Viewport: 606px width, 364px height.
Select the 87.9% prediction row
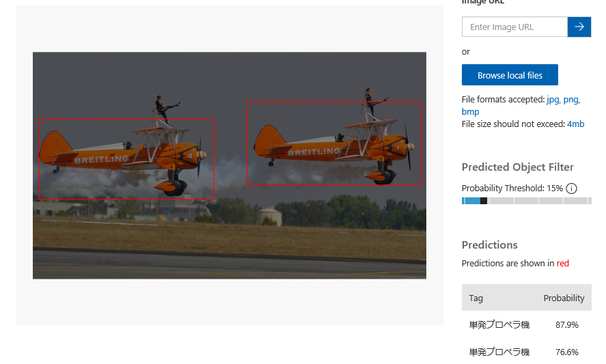tap(526, 324)
